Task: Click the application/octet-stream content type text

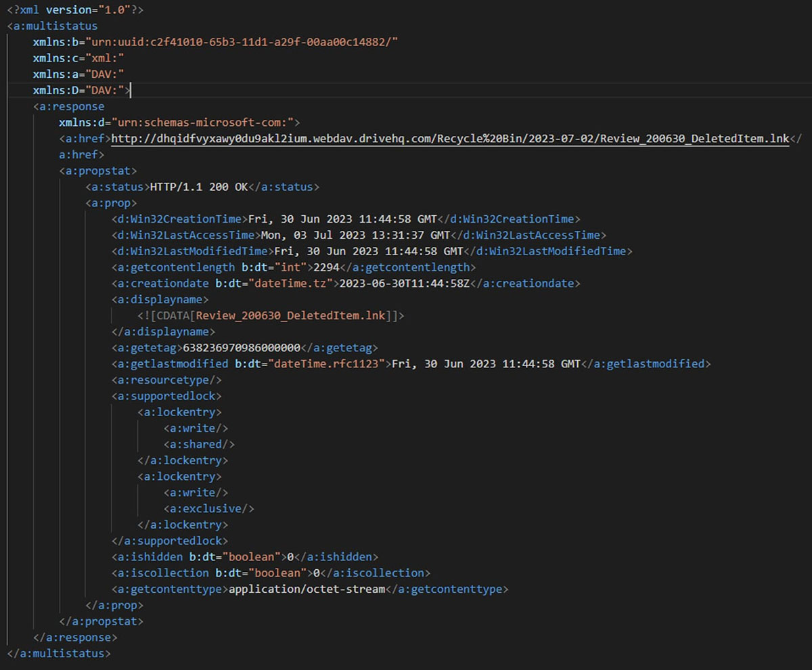Action: click(x=307, y=589)
